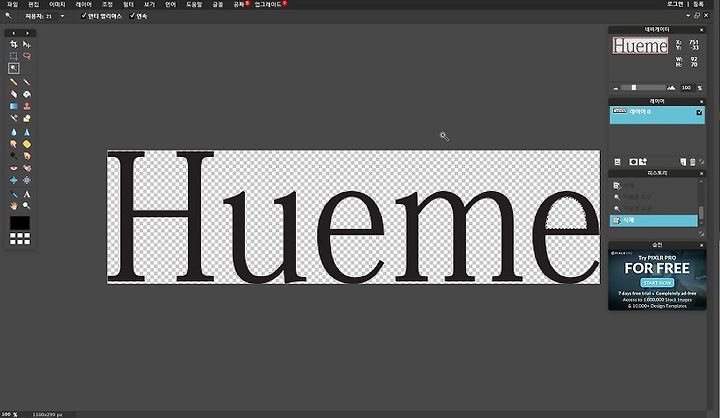720x418 pixels.
Task: Select the Color Picker eyedropper tool
Action: pos(14,194)
